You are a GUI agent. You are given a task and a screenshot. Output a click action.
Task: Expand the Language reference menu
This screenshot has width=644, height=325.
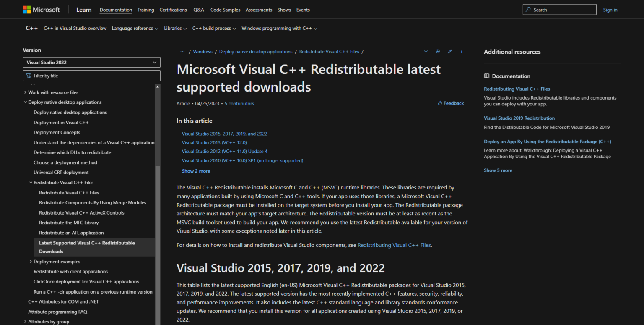click(x=135, y=29)
